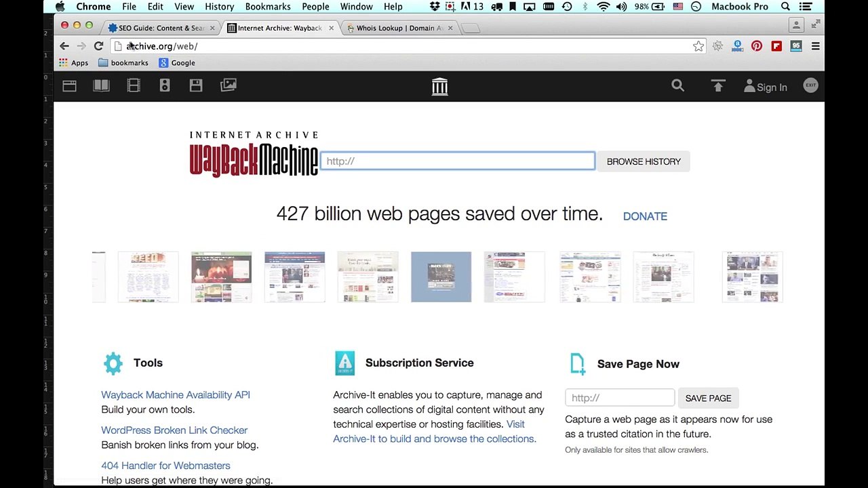Image resolution: width=868 pixels, height=488 pixels.
Task: Open the search magnifier in archive navbar
Action: click(x=677, y=85)
